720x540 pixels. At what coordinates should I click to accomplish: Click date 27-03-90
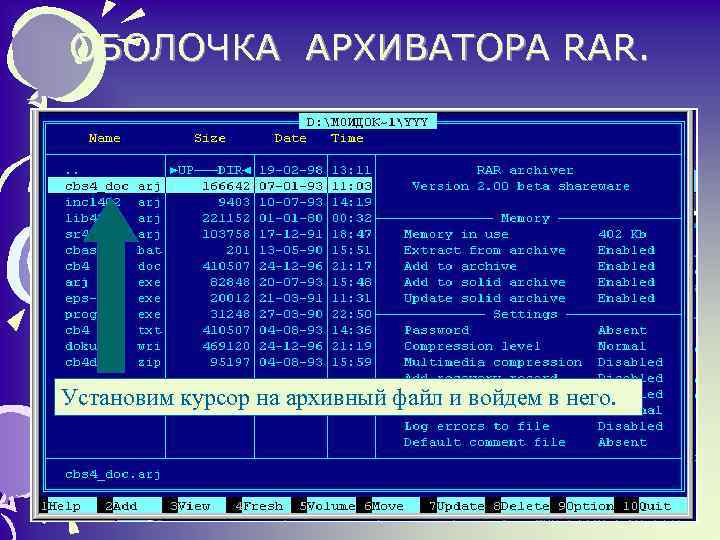pos(291,314)
